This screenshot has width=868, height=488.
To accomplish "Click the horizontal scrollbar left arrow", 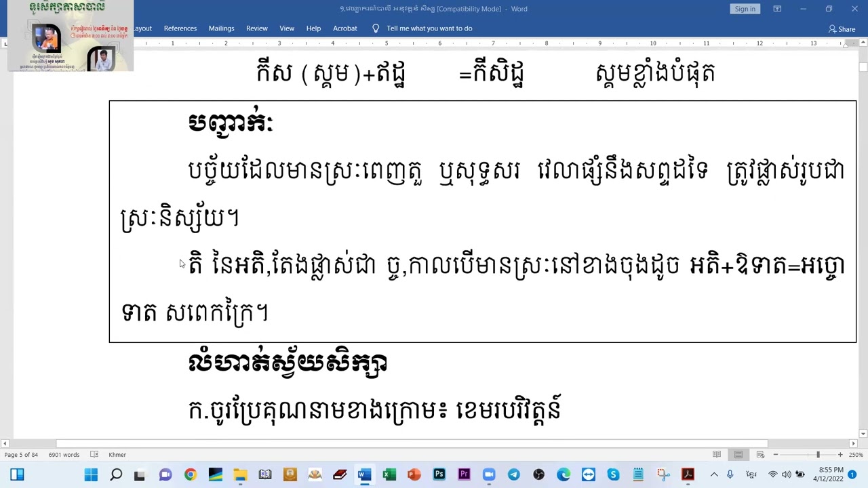I will point(4,443).
